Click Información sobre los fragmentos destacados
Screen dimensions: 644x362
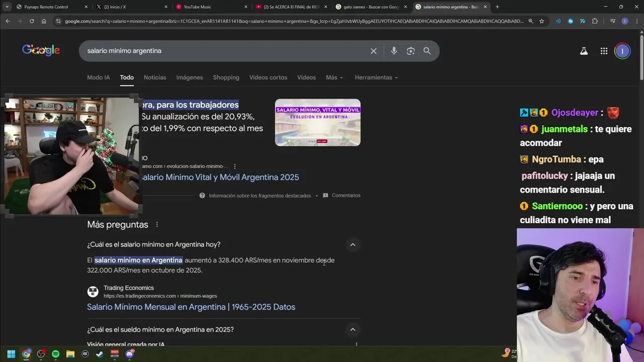pos(260,196)
